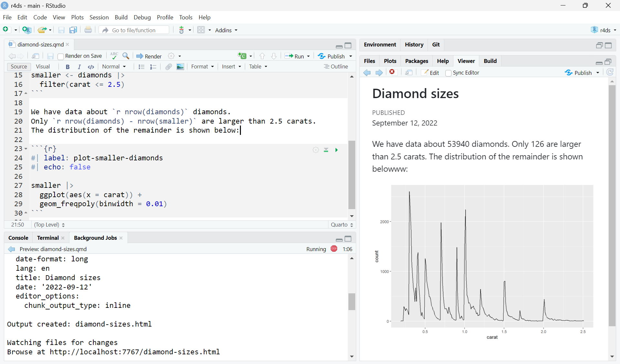Click Publish in the Viewer pane

click(x=579, y=73)
